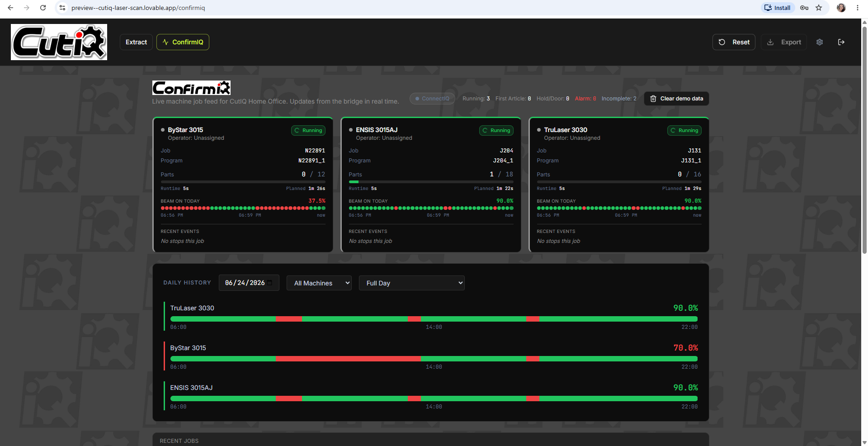Click ENSIS 3015AJ daily history bar
The height and width of the screenshot is (446, 868).
click(x=434, y=399)
